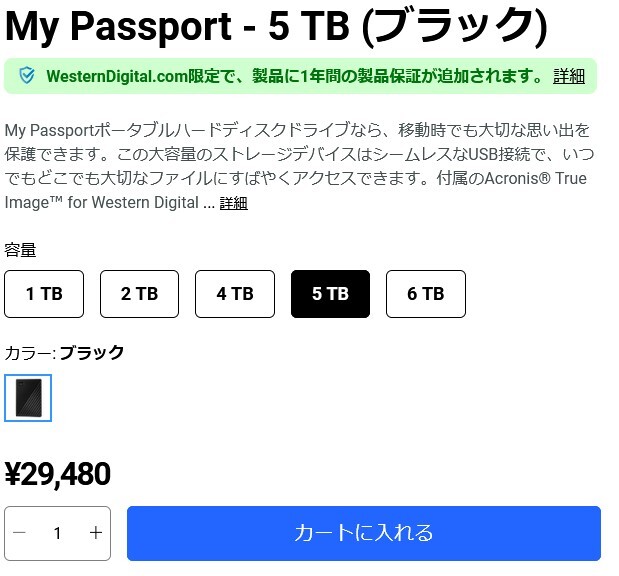Click the My Passport - 5 TB product title
Screen dimensions: 619x576
point(276,25)
